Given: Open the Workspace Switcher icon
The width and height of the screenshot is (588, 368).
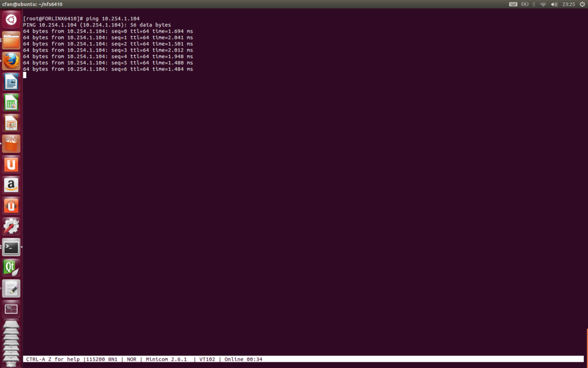Looking at the screenshot, I should click(x=11, y=309).
